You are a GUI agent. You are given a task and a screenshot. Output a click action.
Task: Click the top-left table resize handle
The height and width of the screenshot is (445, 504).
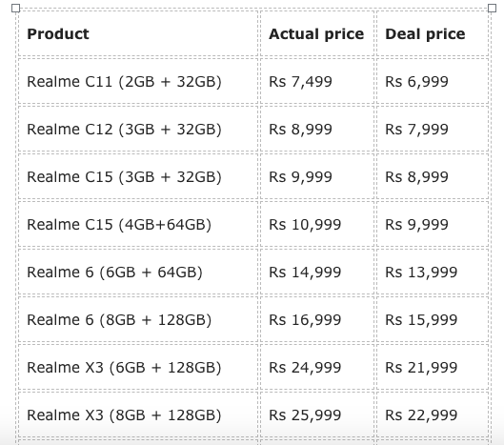pos(15,8)
